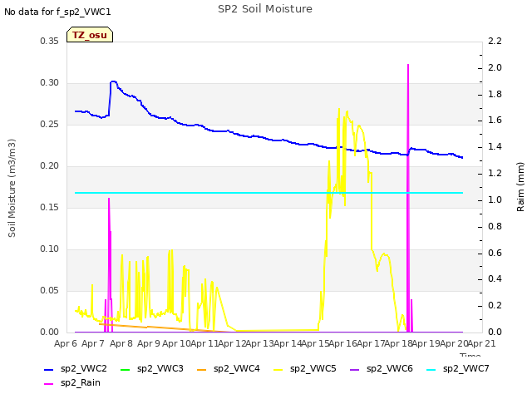The width and height of the screenshot is (532, 399).
Task: Click the Apr 21 x-axis date label
Action: (x=482, y=343)
